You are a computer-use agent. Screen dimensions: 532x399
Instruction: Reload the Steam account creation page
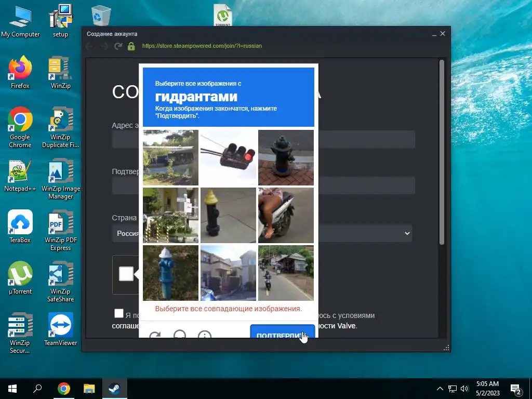click(118, 46)
